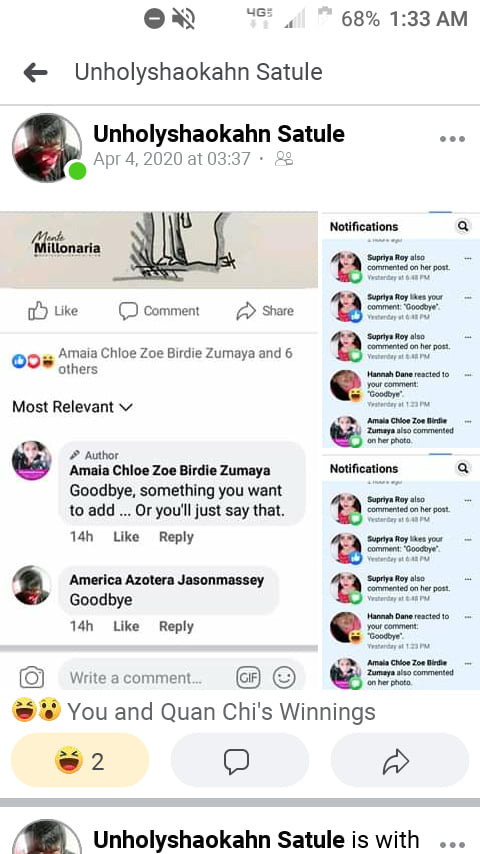
Task: Toggle Like on Amaia's Goodbye comment
Action: pyautogui.click(x=126, y=536)
